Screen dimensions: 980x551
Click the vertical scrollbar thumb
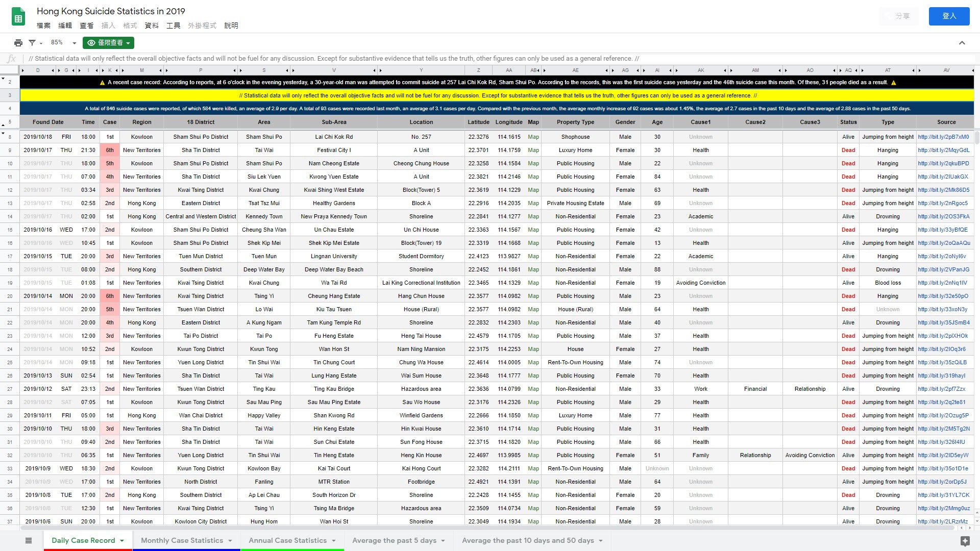(977, 137)
